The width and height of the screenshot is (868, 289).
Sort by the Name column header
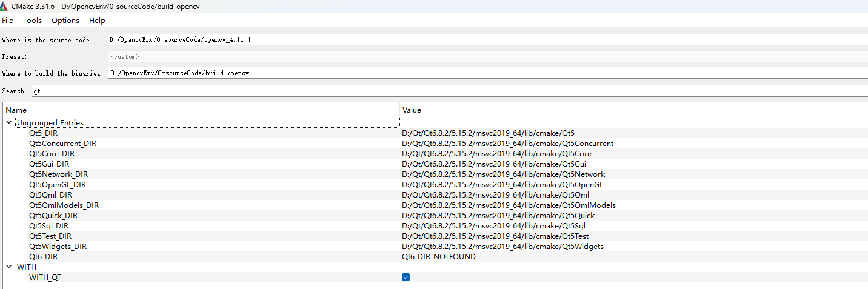[16, 110]
